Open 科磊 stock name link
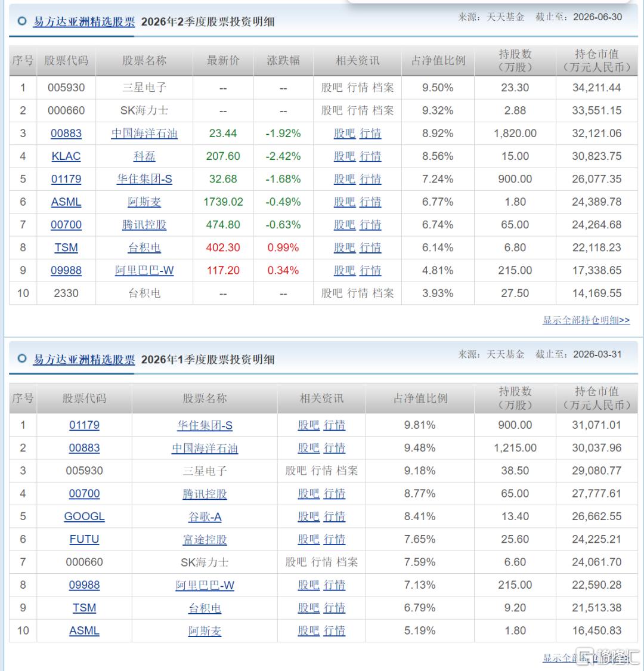Image resolution: width=644 pixels, height=671 pixels. 144,156
